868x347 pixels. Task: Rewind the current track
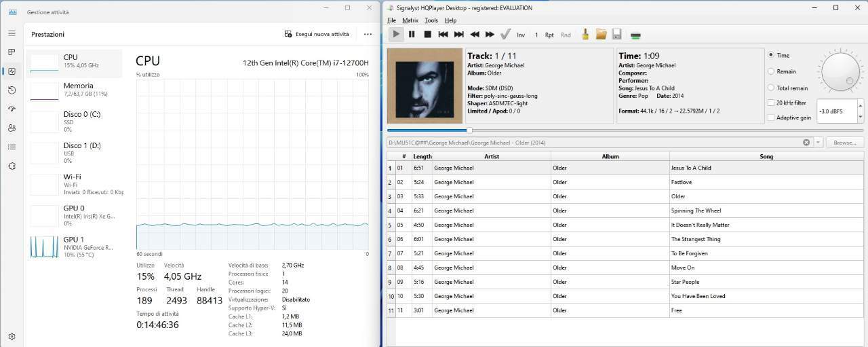click(475, 34)
